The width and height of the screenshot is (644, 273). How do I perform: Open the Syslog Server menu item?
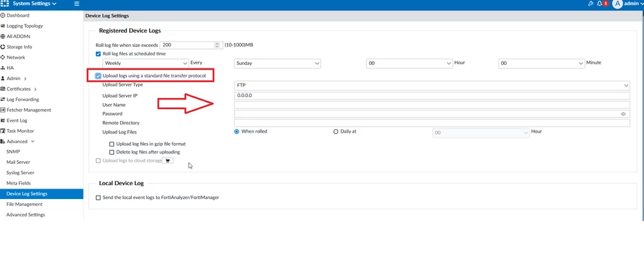coord(21,173)
